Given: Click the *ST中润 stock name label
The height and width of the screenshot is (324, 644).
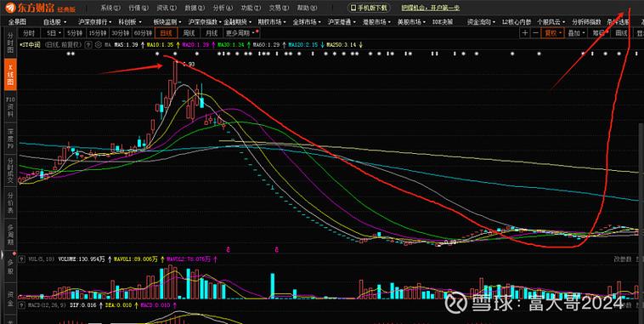Looking at the screenshot, I should (x=30, y=44).
